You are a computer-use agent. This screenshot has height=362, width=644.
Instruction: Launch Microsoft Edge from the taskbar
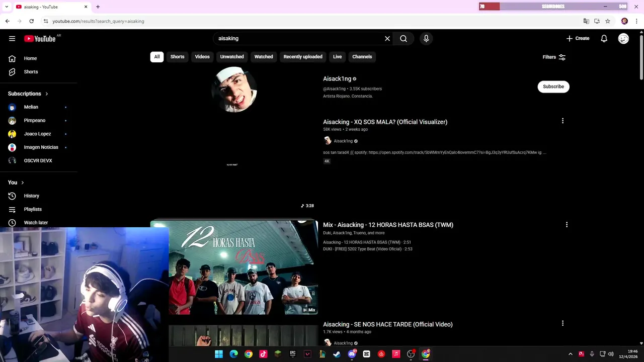[233, 354]
